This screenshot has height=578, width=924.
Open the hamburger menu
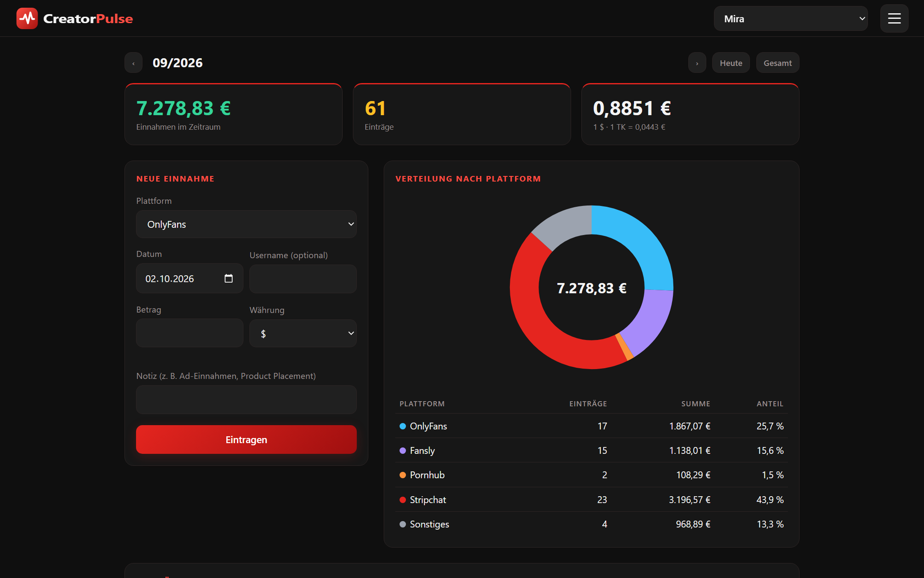click(894, 18)
